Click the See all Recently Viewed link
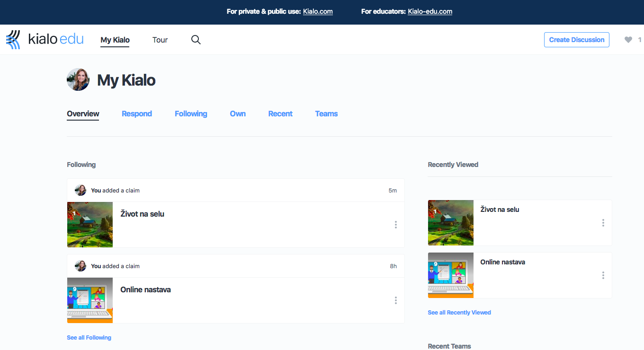 (x=459, y=313)
